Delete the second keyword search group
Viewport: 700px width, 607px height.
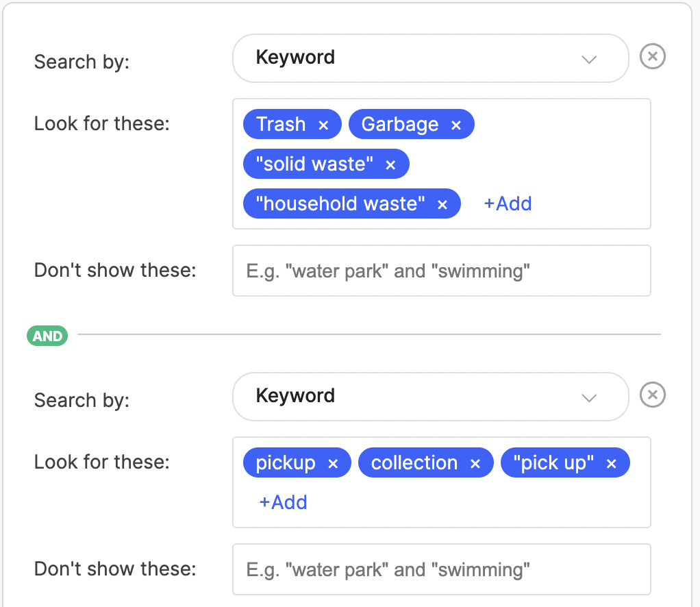pyautogui.click(x=652, y=395)
